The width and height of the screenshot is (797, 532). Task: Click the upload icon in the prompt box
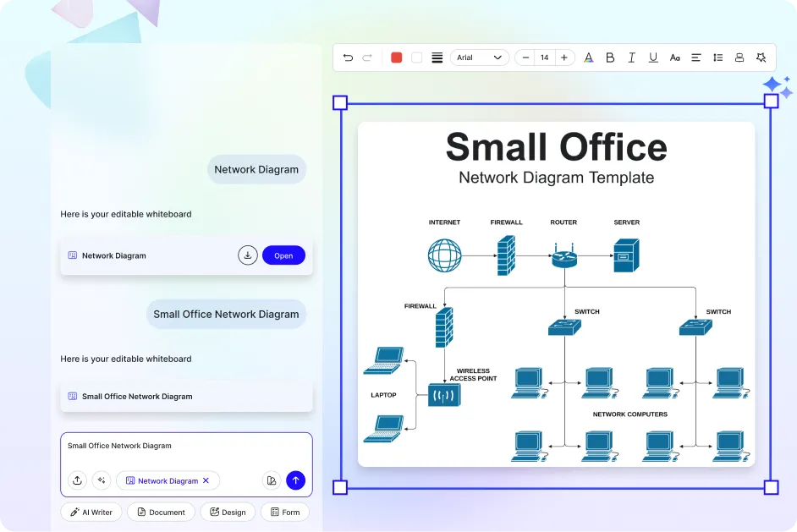point(77,480)
